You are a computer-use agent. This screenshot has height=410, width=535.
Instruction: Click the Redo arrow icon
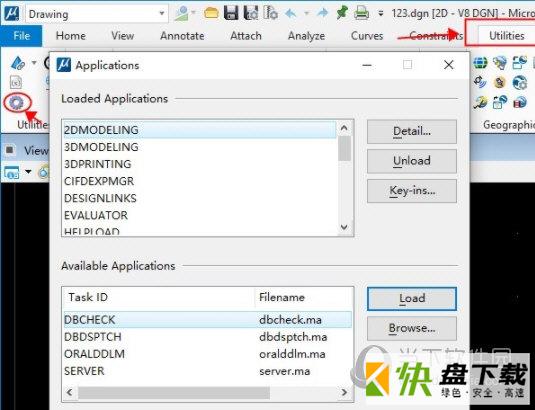click(x=322, y=13)
